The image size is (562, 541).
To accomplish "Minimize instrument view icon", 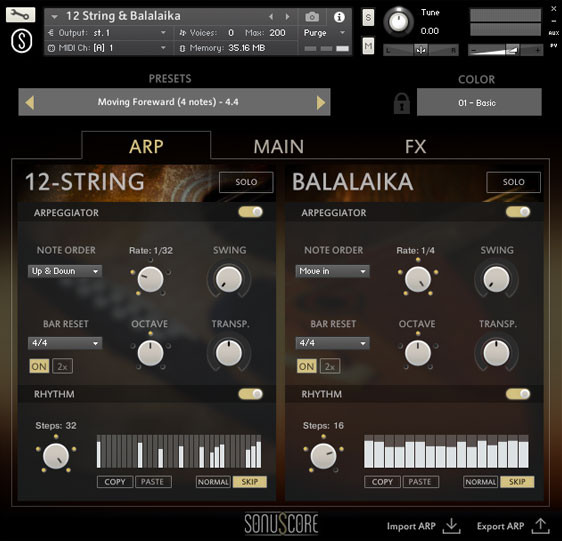I will click(x=554, y=21).
